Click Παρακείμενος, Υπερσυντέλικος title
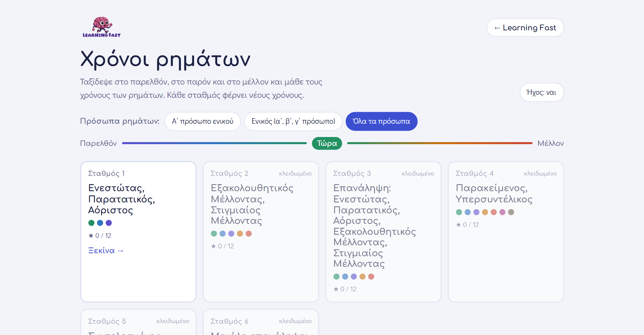This screenshot has width=644, height=335. (494, 194)
